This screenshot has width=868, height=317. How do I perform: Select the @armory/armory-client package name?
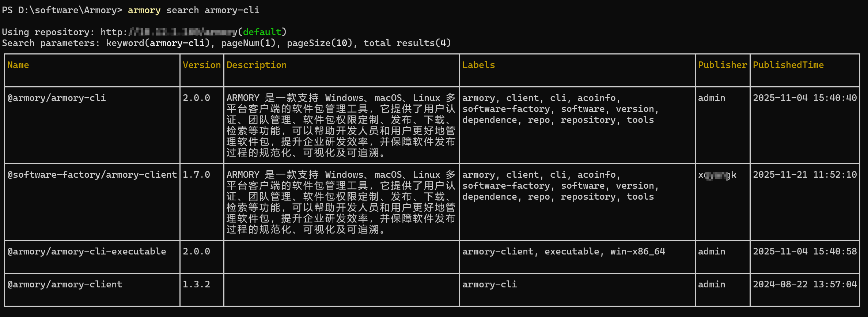(65, 284)
